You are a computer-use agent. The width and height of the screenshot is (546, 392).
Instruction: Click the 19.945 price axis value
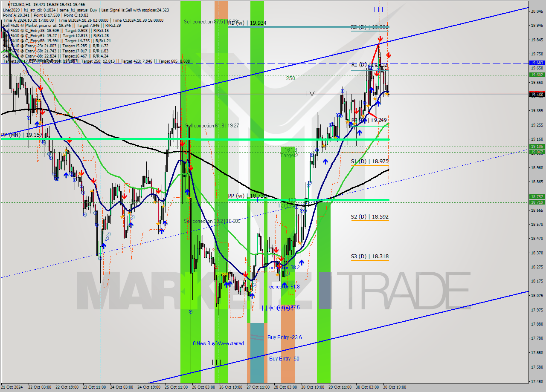tap(537, 26)
